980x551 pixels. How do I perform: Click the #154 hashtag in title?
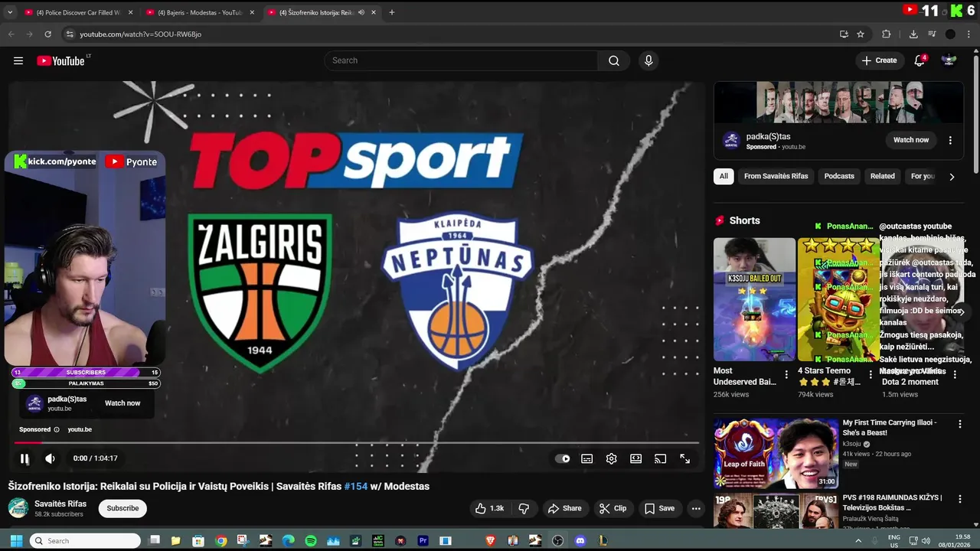point(356,486)
